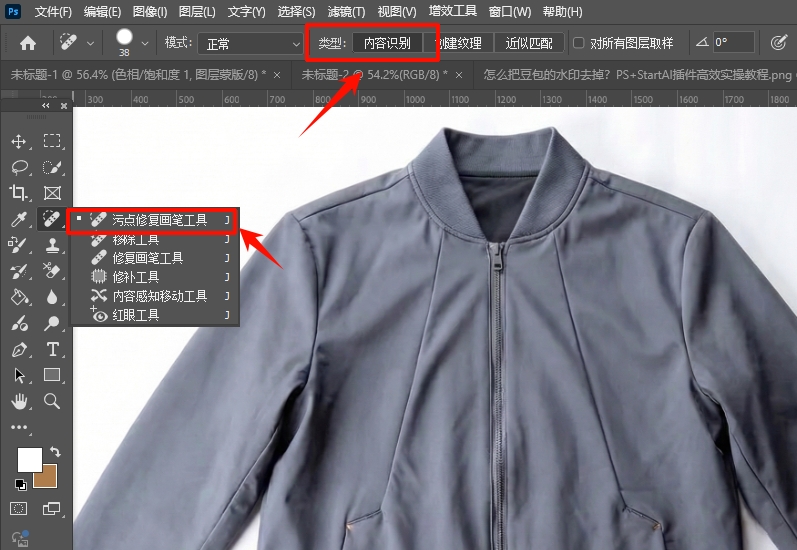This screenshot has width=797, height=550.
Task: Enable 对所有图层取样 checkbox
Action: 578,43
